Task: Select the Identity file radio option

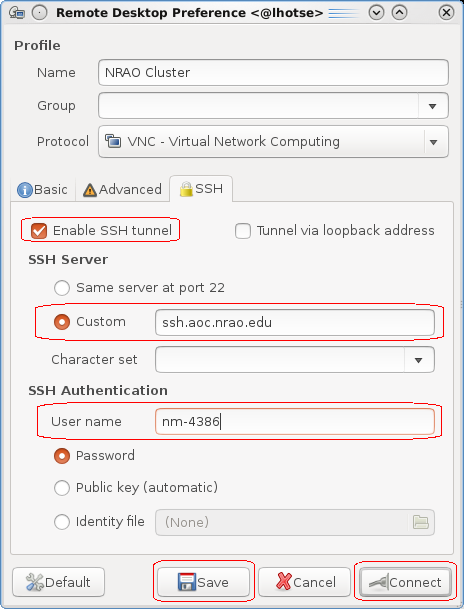Action: pyautogui.click(x=62, y=522)
